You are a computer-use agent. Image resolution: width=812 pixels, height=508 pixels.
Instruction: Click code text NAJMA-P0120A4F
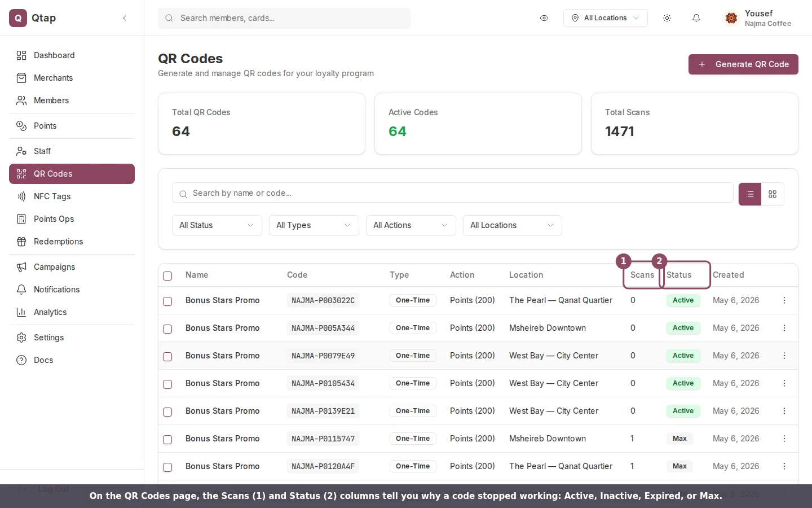tap(323, 466)
